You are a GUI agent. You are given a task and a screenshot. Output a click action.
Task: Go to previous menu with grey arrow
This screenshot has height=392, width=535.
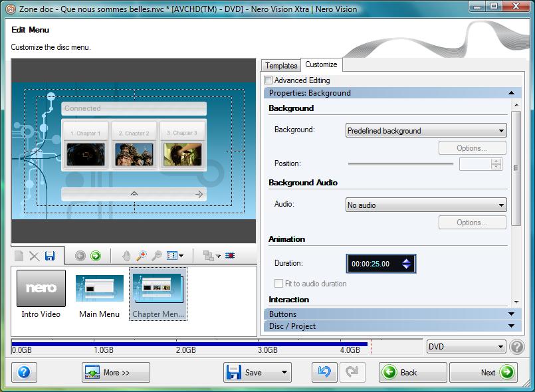[80, 256]
